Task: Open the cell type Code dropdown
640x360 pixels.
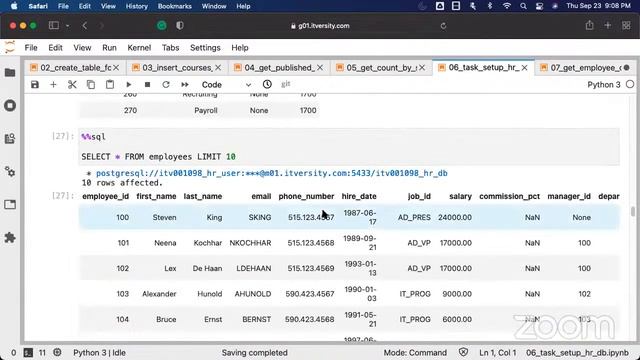Action: point(226,84)
